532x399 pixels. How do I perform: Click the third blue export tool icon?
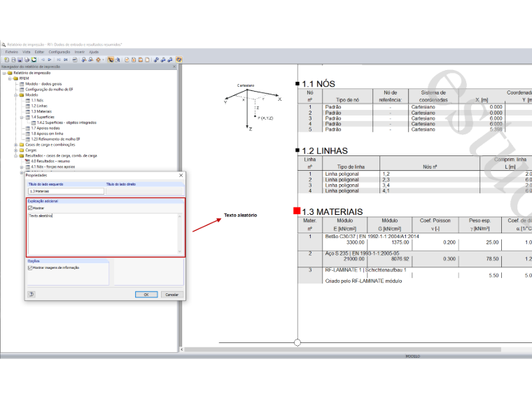pos(169,59)
